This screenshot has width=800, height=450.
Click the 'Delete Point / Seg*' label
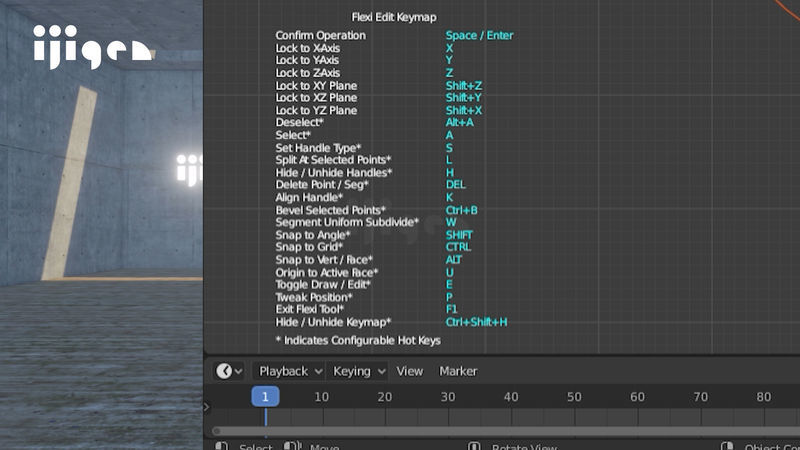tap(322, 185)
